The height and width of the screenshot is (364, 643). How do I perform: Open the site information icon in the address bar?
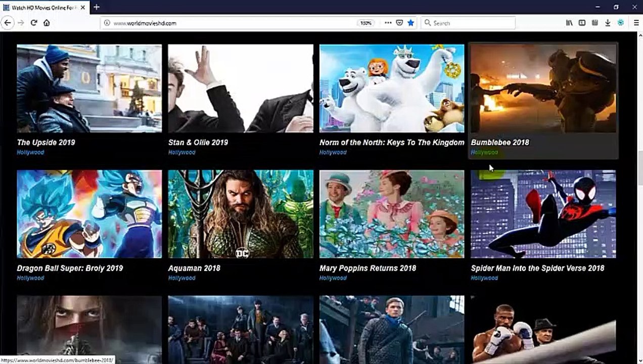(107, 23)
